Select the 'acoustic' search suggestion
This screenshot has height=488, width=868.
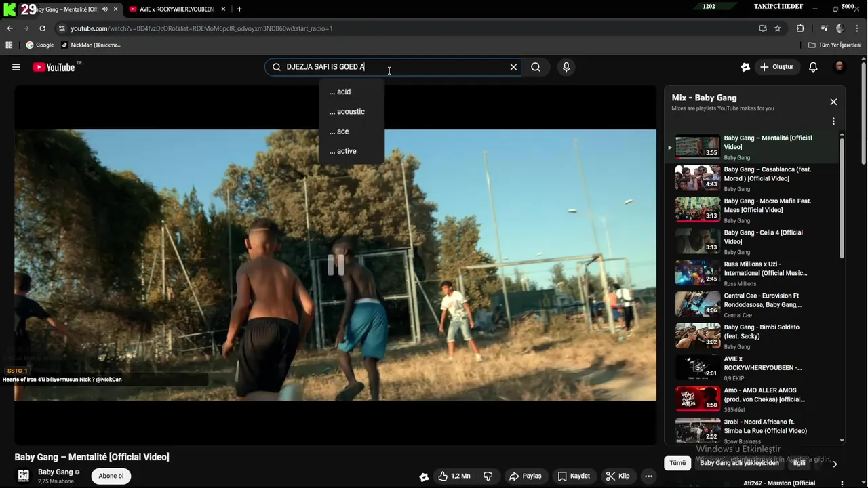click(351, 111)
